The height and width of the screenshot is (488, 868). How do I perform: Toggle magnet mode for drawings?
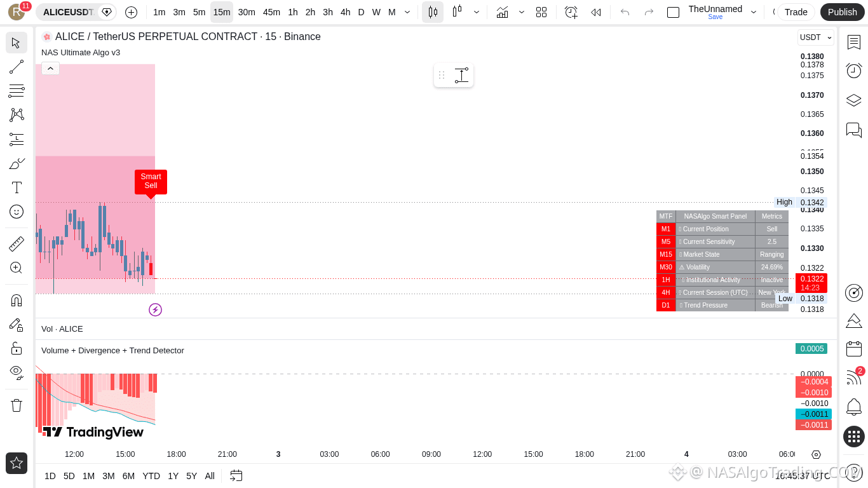pyautogui.click(x=17, y=300)
